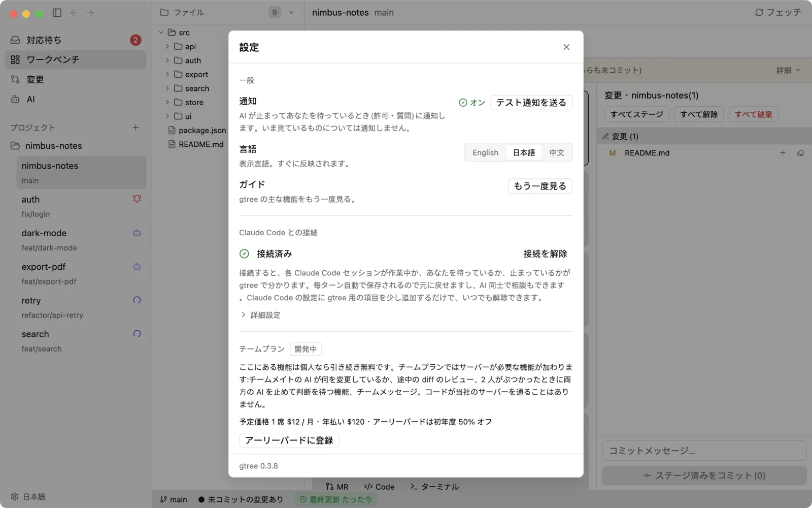The height and width of the screenshot is (508, 812).
Task: Click the forward navigation arrow
Action: (90, 13)
